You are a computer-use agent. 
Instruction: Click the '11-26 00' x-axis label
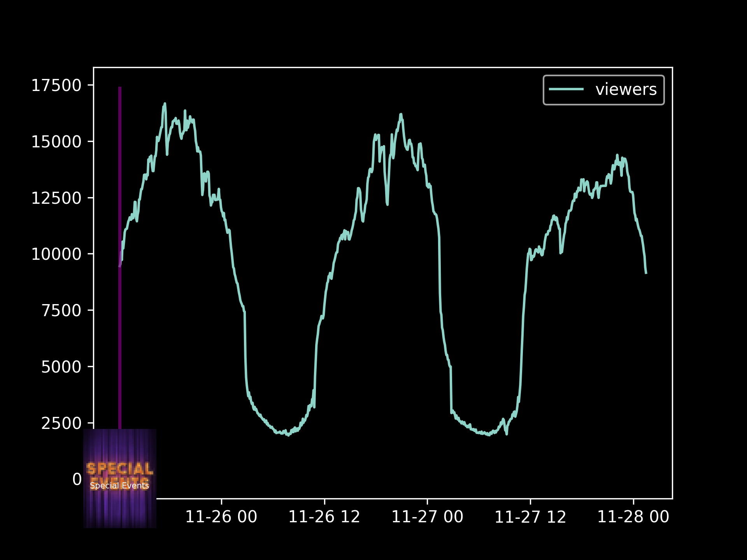click(221, 517)
